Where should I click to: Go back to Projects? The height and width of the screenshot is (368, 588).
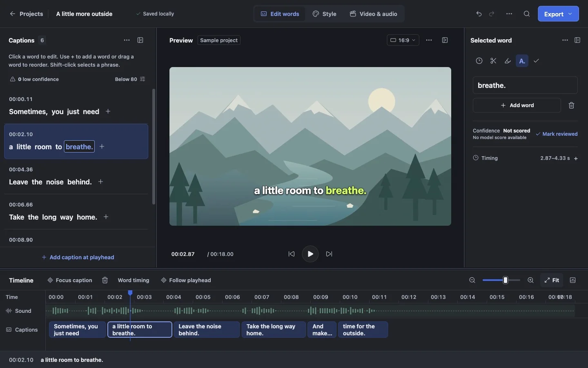pyautogui.click(x=26, y=14)
